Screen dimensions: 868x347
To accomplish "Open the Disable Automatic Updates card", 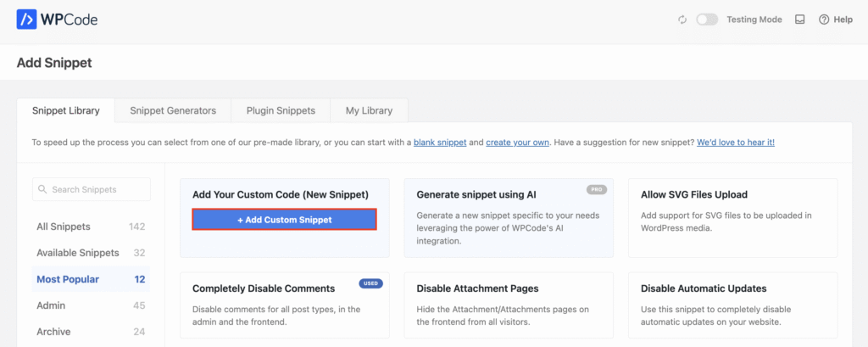I will coord(733,305).
